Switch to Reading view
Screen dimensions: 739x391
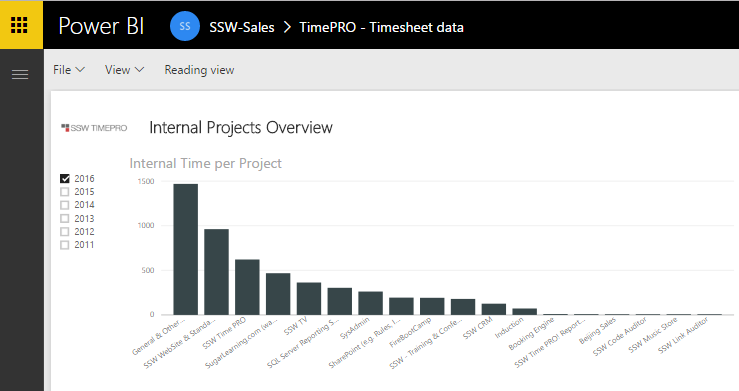199,70
